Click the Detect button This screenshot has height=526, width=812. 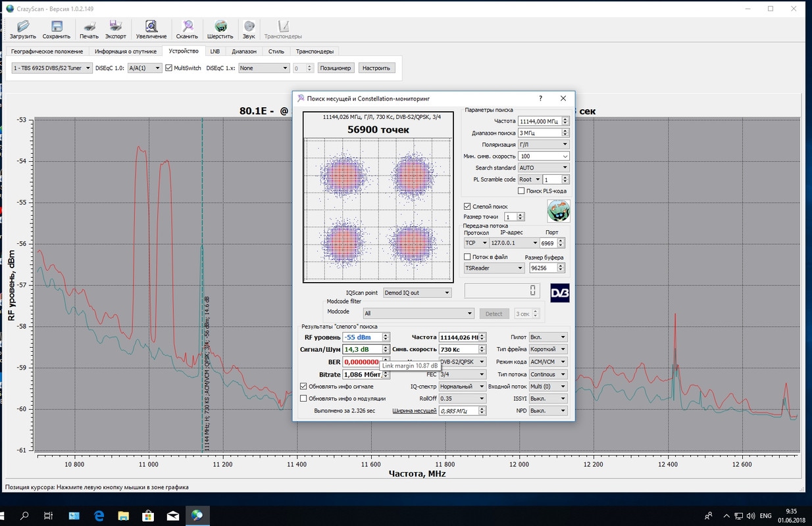pos(494,314)
